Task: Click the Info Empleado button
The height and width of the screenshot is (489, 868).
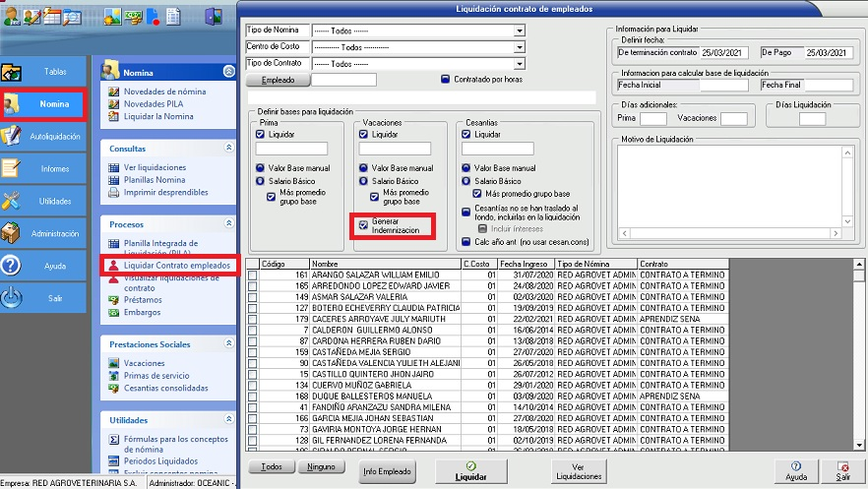Action: (387, 471)
